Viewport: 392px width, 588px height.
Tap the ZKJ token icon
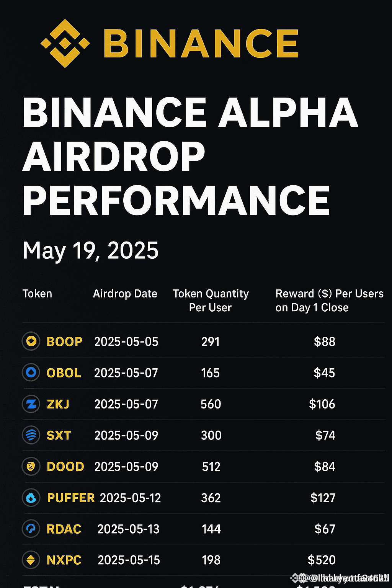pyautogui.click(x=31, y=404)
